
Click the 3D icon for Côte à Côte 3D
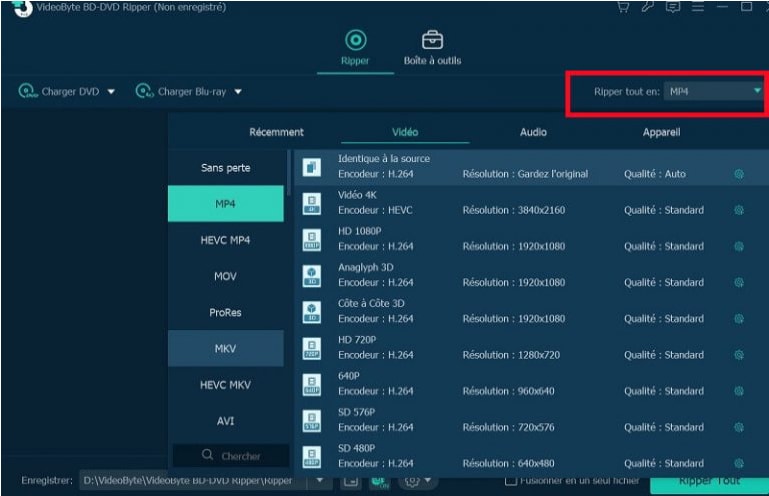pyautogui.click(x=312, y=312)
